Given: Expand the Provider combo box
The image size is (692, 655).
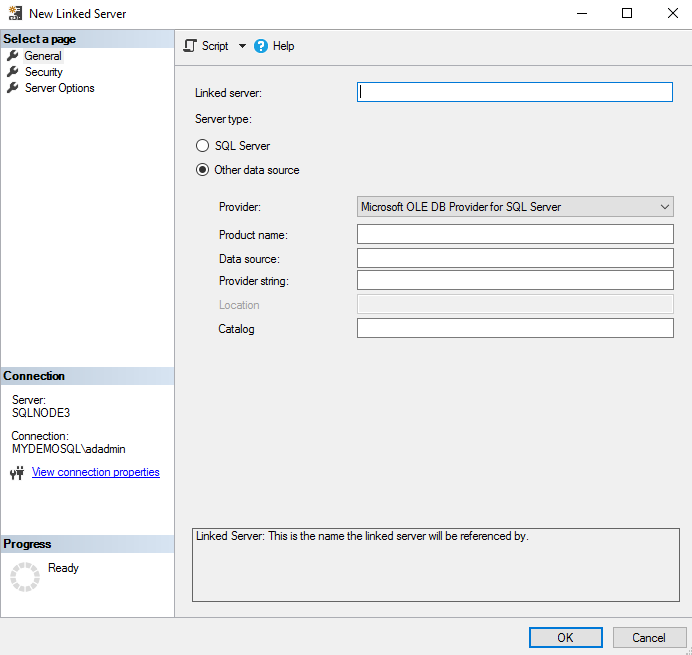Looking at the screenshot, I should (x=515, y=207).
